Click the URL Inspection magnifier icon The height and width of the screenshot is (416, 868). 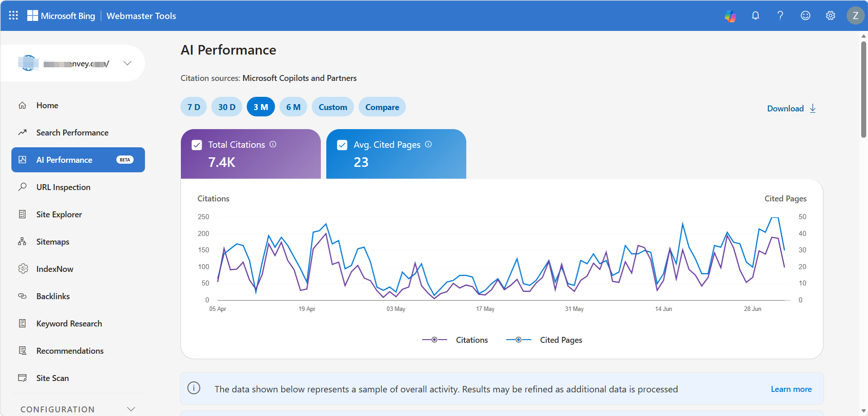click(22, 187)
